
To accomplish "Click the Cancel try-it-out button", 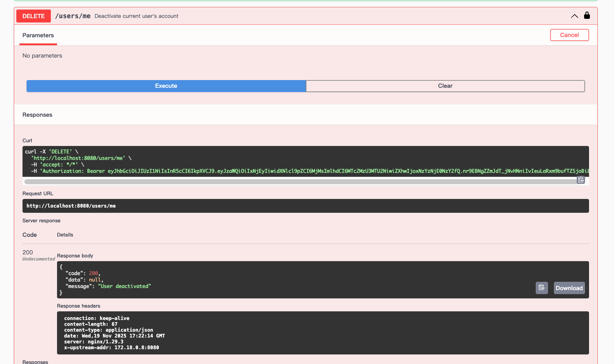I will (x=569, y=35).
